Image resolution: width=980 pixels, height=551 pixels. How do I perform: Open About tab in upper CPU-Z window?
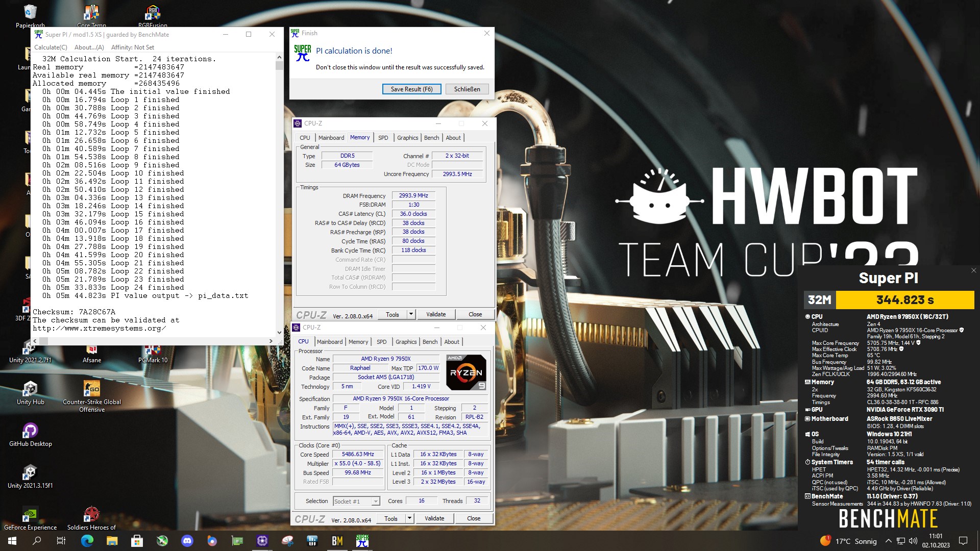click(x=453, y=138)
